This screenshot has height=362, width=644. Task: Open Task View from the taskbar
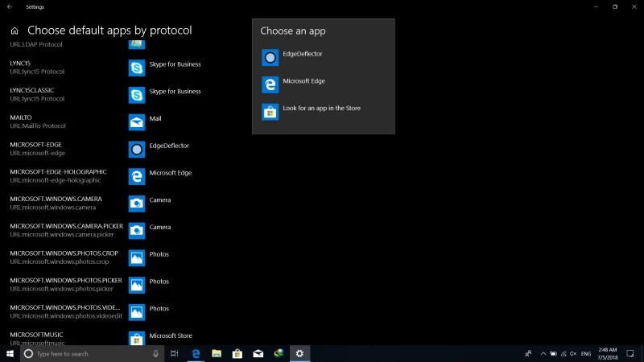[x=174, y=353]
